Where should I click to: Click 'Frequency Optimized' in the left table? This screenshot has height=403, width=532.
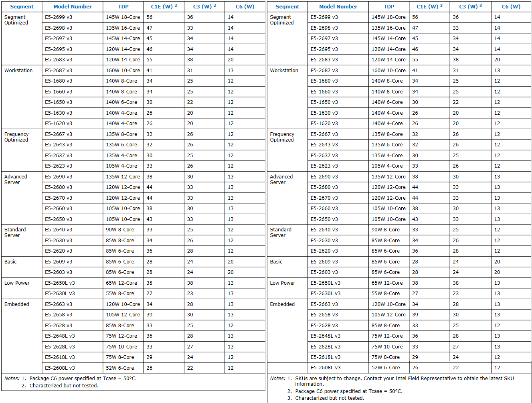point(16,137)
